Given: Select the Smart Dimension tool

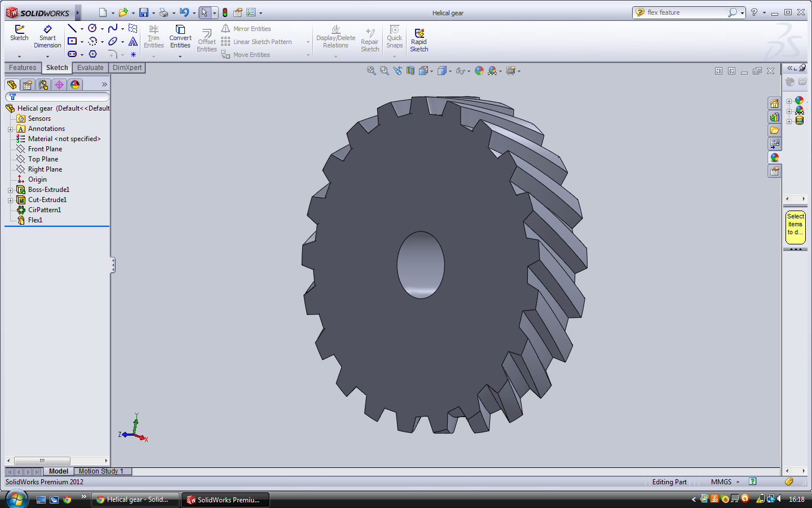Looking at the screenshot, I should click(47, 36).
